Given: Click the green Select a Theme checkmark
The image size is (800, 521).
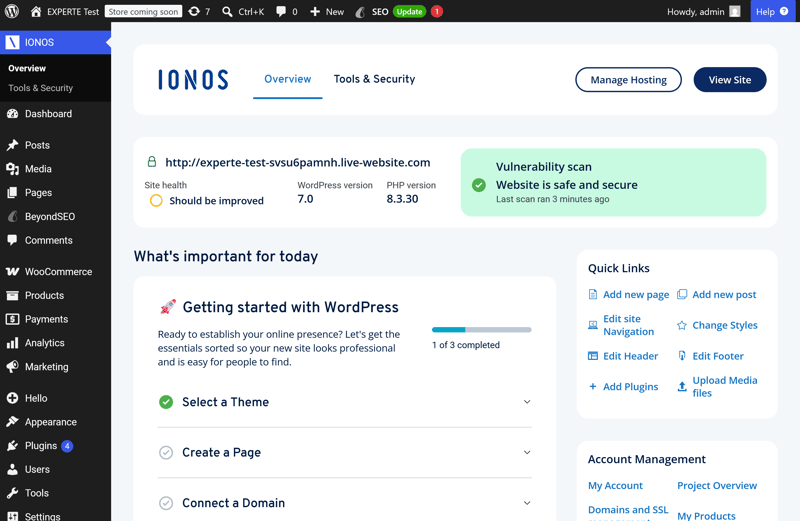Looking at the screenshot, I should point(166,402).
